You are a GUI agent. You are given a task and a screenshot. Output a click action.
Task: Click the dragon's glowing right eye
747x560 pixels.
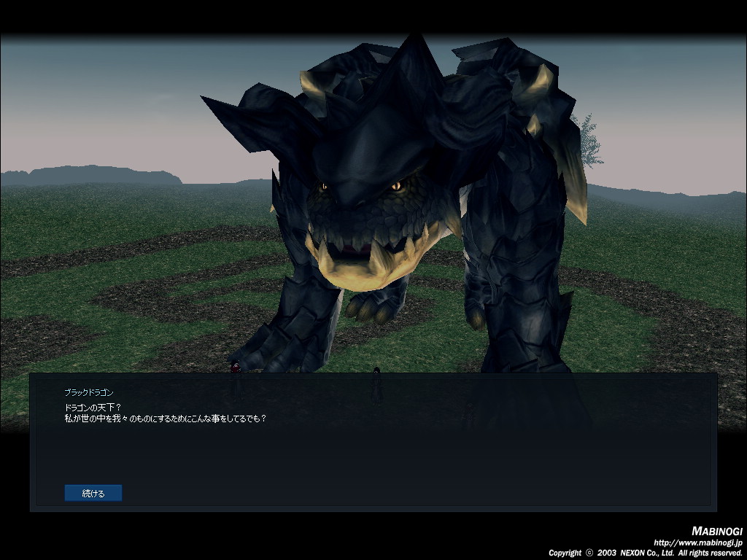pyautogui.click(x=396, y=187)
